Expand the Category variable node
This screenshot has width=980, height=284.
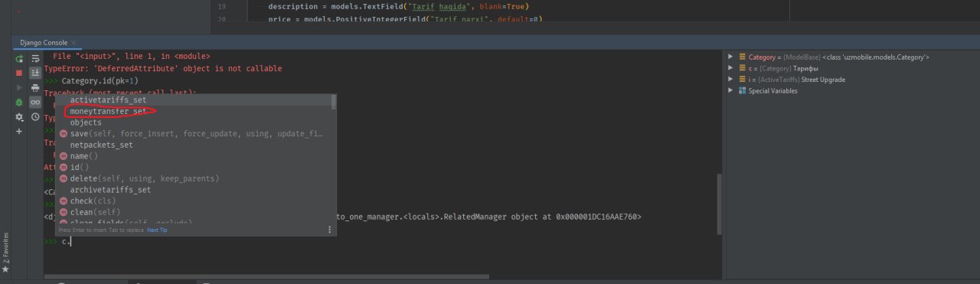tap(731, 57)
